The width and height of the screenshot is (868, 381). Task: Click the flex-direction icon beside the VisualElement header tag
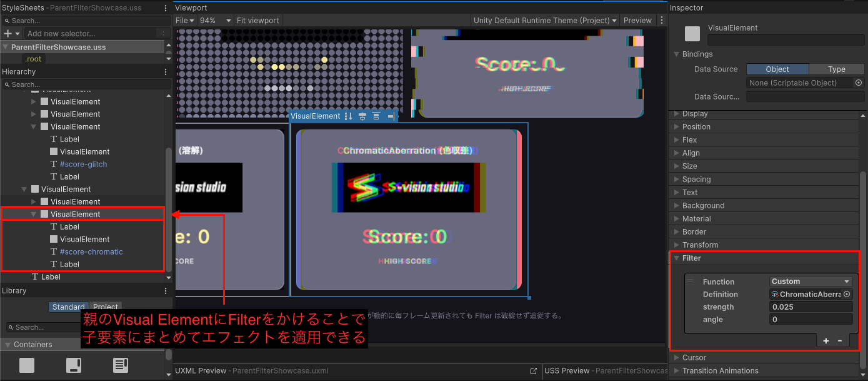pyautogui.click(x=349, y=116)
